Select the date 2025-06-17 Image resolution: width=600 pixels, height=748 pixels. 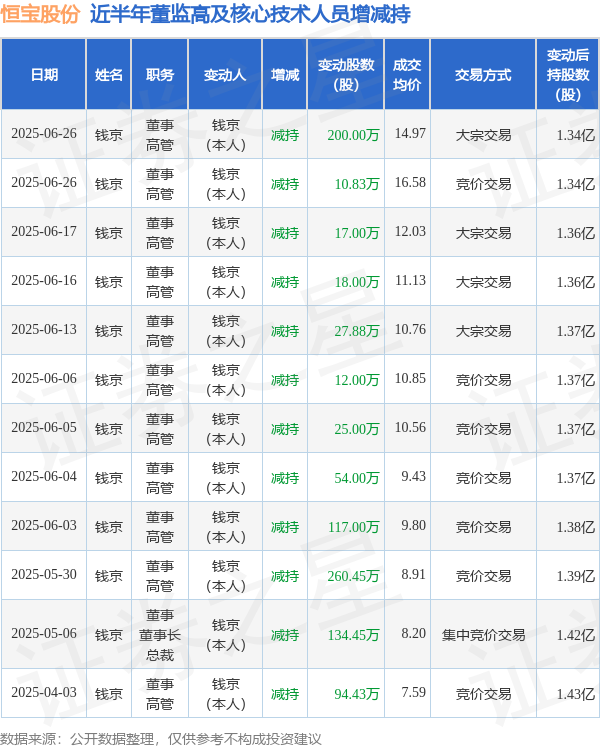click(x=44, y=231)
